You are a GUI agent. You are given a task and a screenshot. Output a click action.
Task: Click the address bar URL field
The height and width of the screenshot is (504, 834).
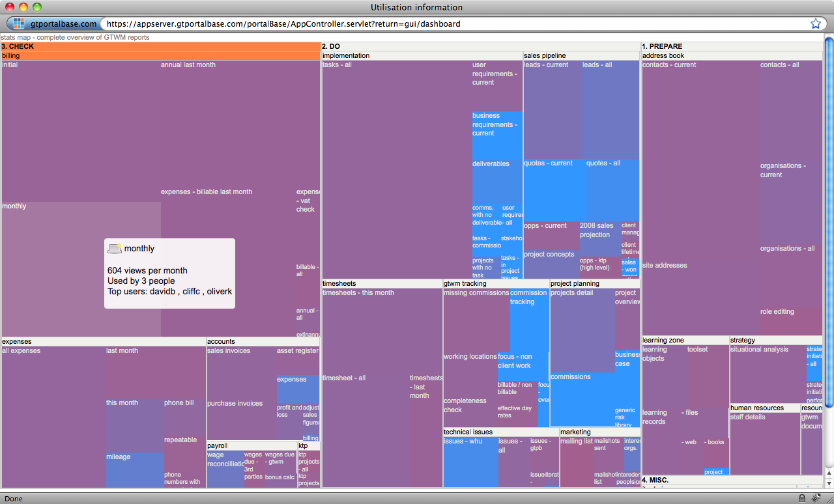[456, 24]
